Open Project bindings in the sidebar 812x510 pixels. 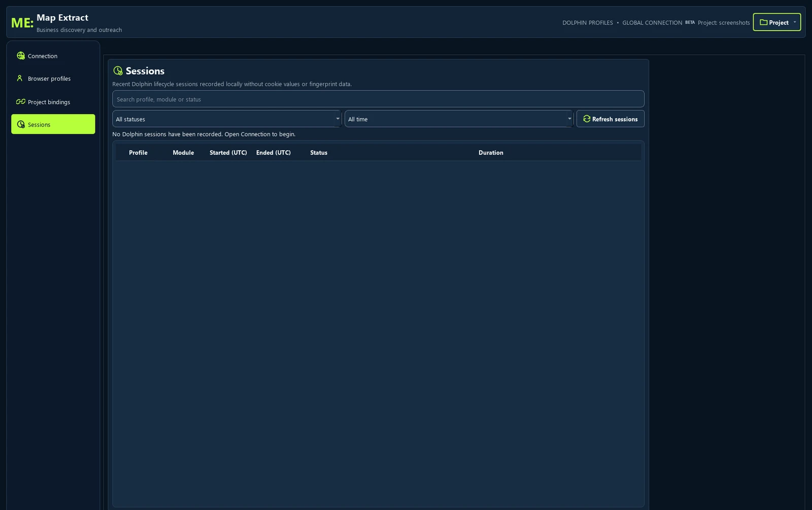coord(53,102)
